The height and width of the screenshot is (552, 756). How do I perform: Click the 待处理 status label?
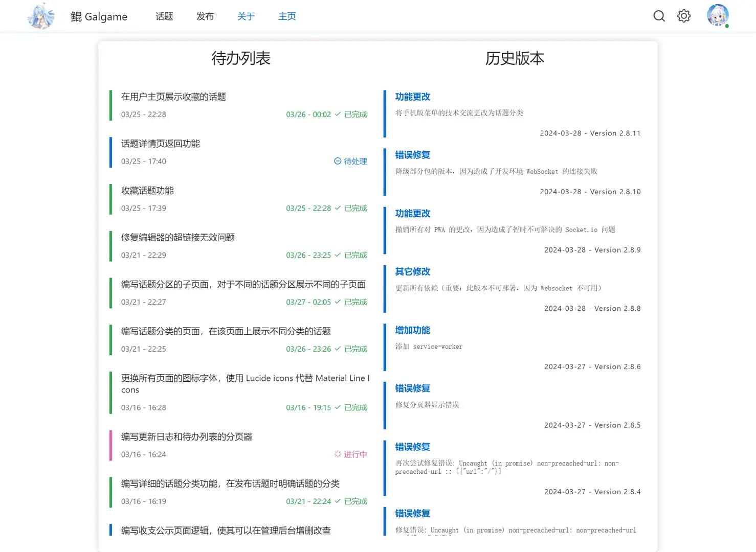pos(355,161)
